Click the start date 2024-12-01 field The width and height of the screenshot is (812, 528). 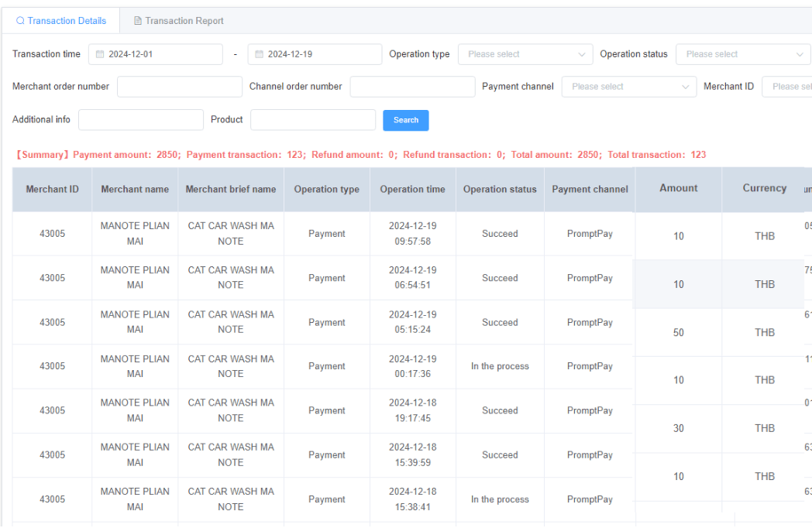click(156, 54)
